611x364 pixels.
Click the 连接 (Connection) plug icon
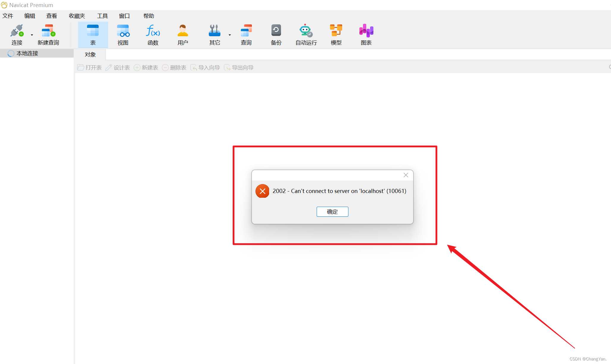(x=17, y=31)
